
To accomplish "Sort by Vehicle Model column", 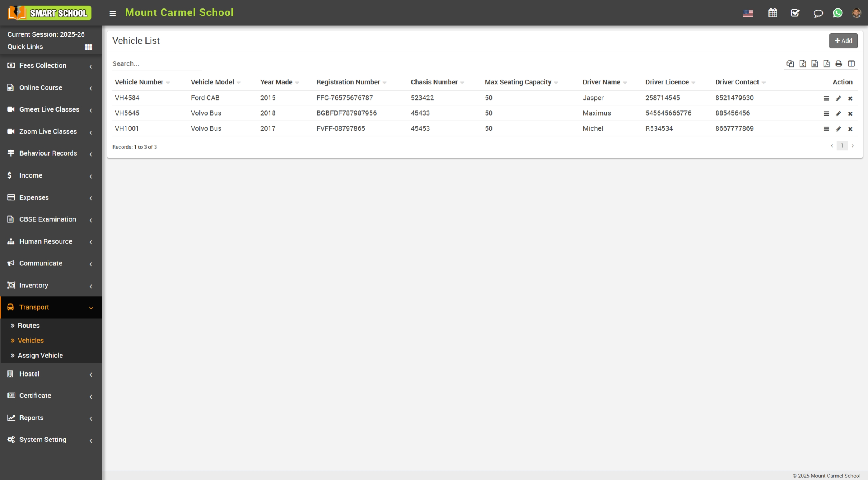I will pyautogui.click(x=216, y=82).
